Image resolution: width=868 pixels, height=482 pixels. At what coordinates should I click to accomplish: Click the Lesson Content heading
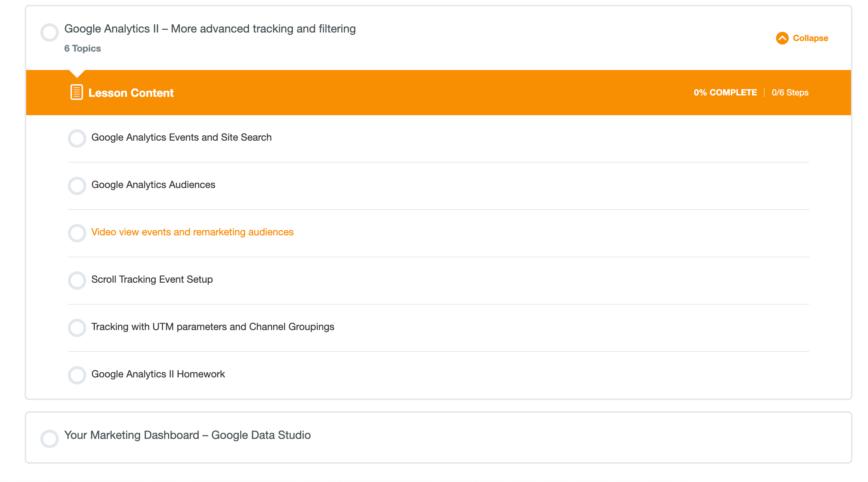point(131,93)
